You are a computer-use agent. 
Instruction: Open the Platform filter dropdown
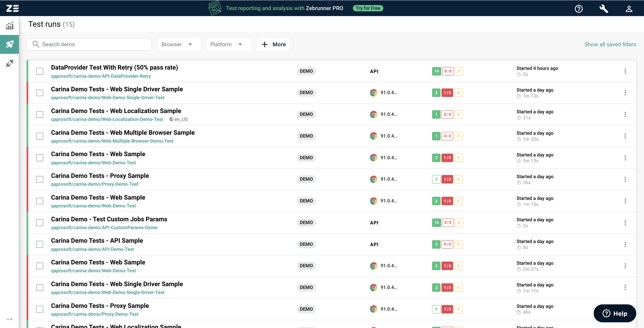pyautogui.click(x=228, y=44)
